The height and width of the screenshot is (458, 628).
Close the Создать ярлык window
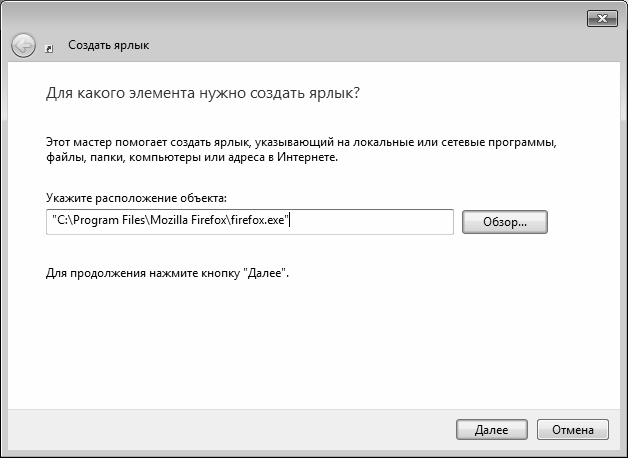click(x=600, y=18)
